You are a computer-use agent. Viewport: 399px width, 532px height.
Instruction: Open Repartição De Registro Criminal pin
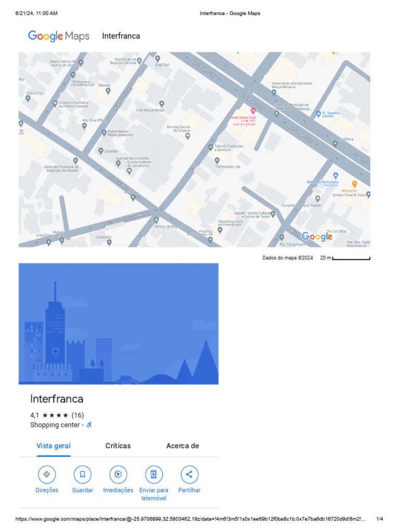(x=139, y=61)
